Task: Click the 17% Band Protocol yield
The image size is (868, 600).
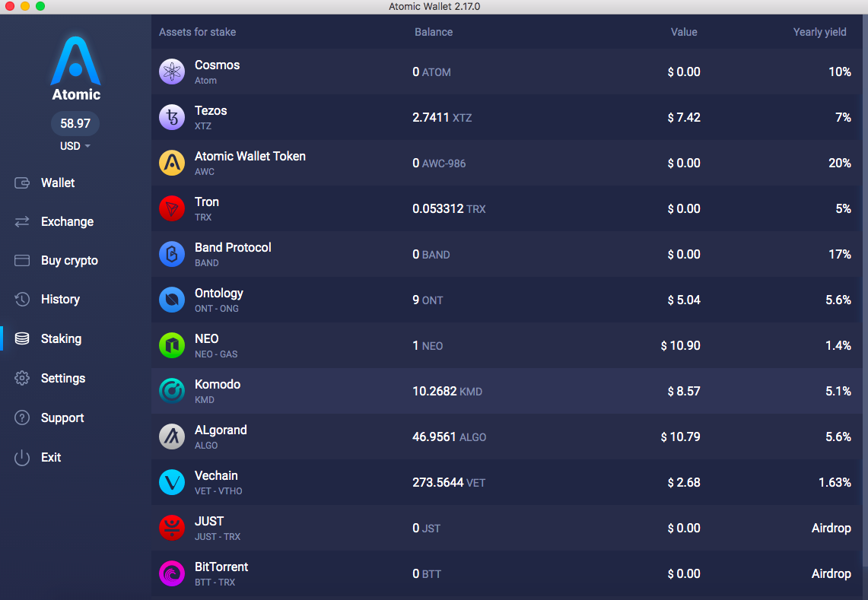Action: pos(840,254)
